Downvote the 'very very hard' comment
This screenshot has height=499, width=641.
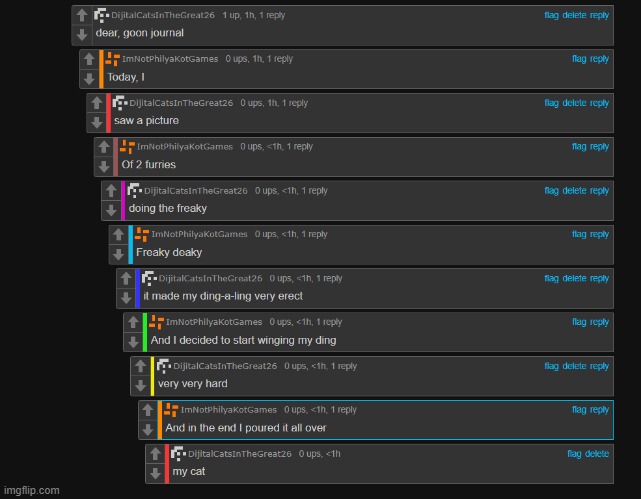(x=141, y=385)
